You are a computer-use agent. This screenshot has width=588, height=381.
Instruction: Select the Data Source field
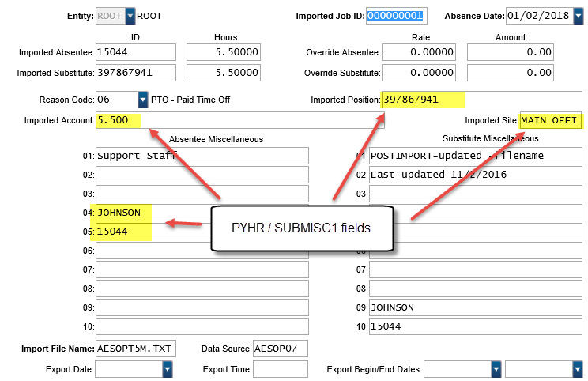click(280, 349)
